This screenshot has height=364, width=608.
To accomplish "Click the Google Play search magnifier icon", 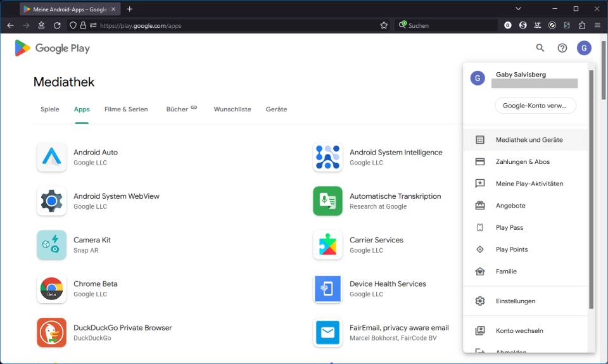I will click(x=540, y=48).
